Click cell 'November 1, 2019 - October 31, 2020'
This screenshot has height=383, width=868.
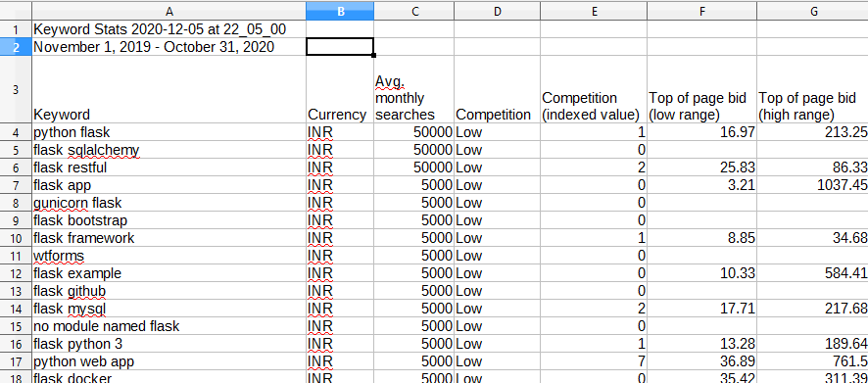click(169, 47)
